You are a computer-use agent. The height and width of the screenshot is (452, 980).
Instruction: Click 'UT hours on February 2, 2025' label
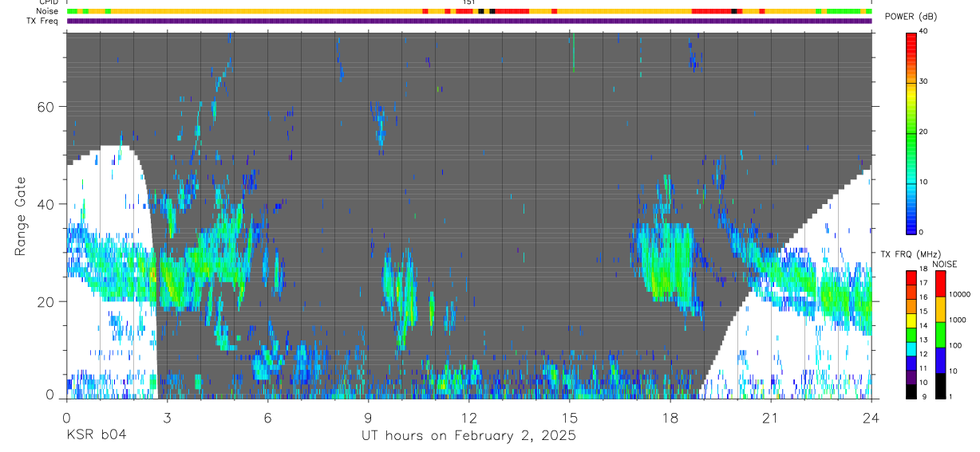(x=468, y=436)
